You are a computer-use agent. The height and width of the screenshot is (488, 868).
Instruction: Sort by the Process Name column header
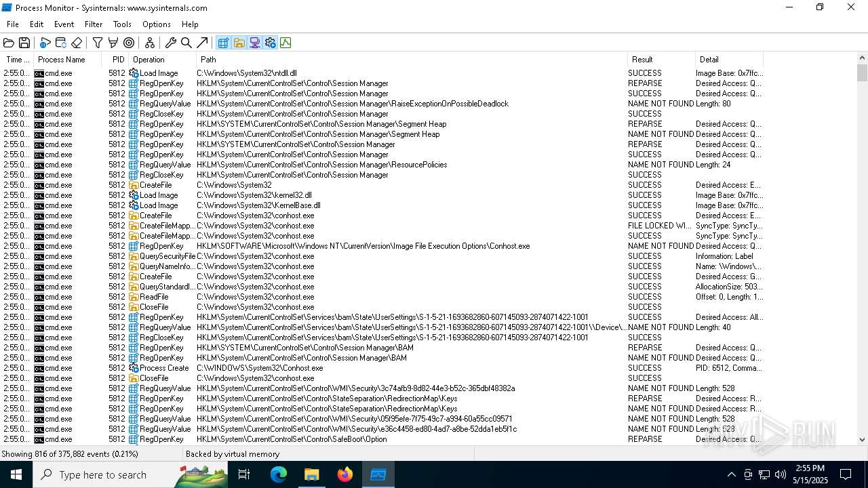click(68, 60)
